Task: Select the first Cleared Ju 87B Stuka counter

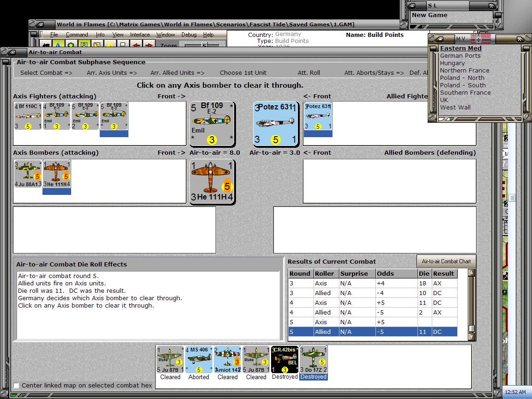Action: click(x=170, y=360)
